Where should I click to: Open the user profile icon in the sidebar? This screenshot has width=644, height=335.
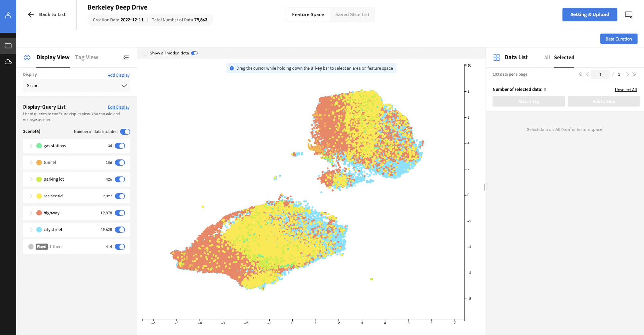pyautogui.click(x=8, y=15)
